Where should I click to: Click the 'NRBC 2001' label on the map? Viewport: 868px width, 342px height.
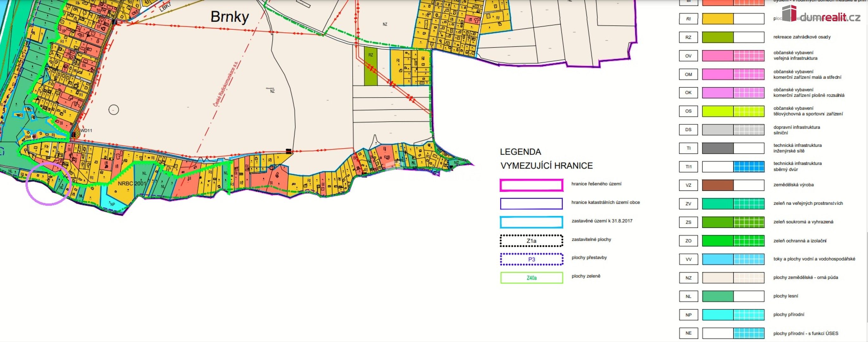point(132,184)
